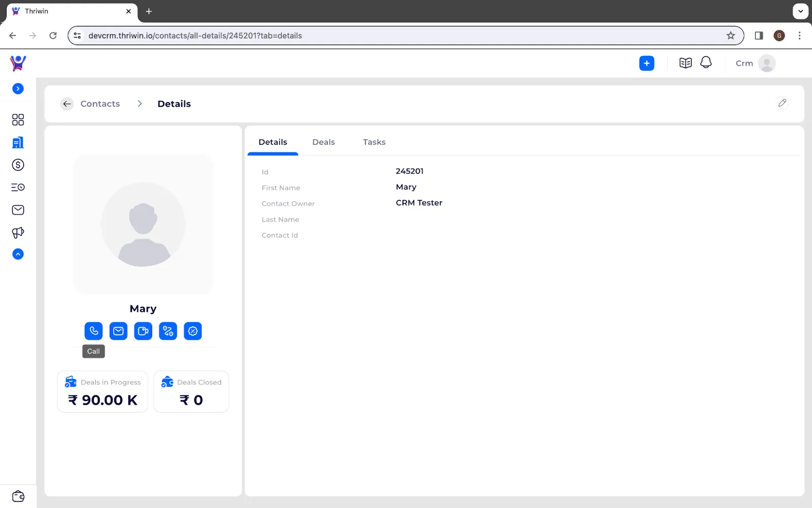Reload the page with the browser refresh button
The width and height of the screenshot is (812, 508).
[x=53, y=36]
